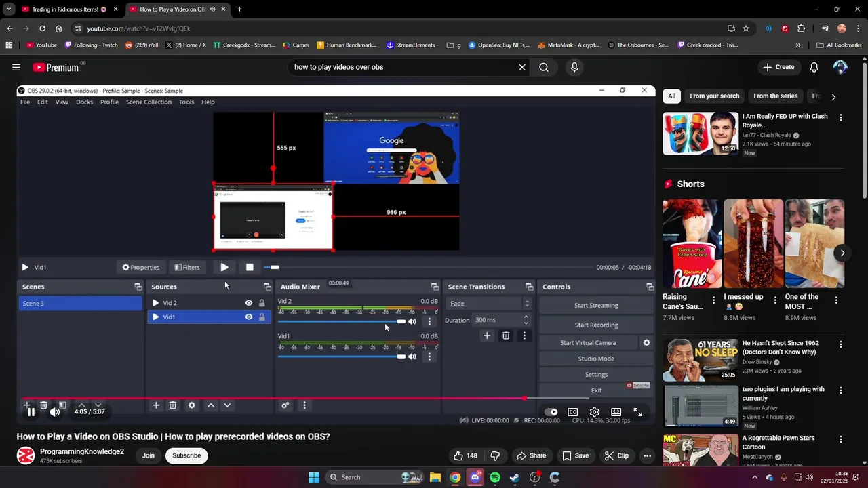
Task: Open options for 'Hasn't Slept Since 1962' video
Action: [x=841, y=344]
